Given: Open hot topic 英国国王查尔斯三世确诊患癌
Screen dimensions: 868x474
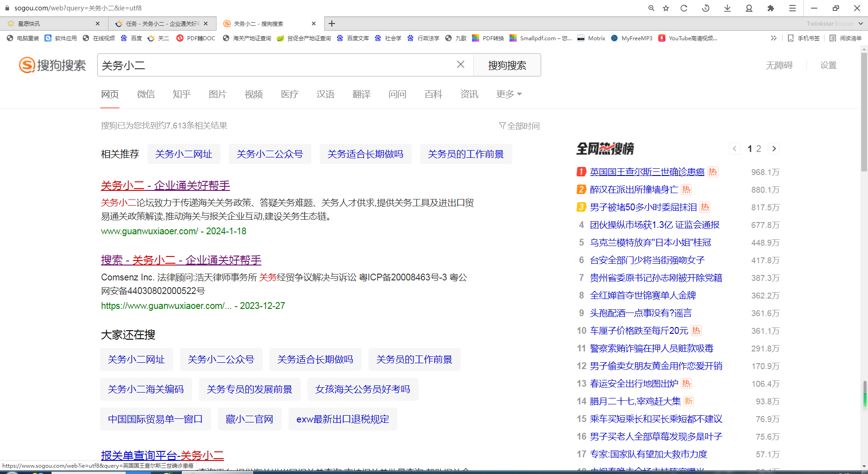Looking at the screenshot, I should 647,172.
